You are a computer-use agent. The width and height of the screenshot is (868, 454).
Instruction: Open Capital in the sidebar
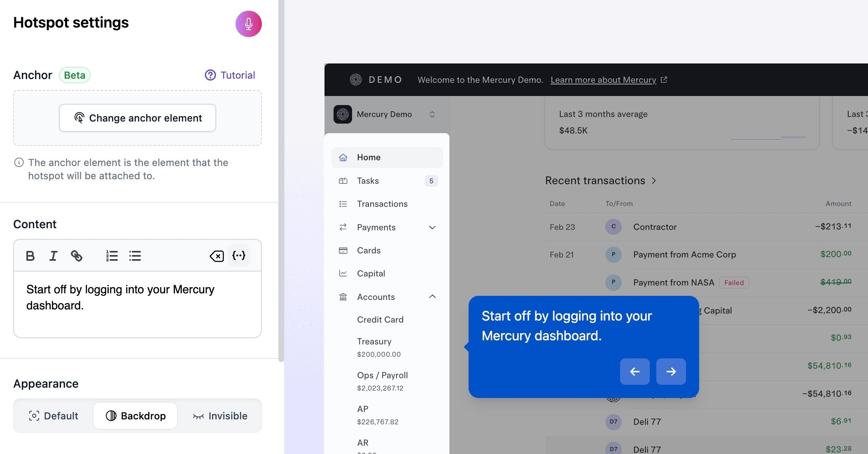pyautogui.click(x=387, y=274)
